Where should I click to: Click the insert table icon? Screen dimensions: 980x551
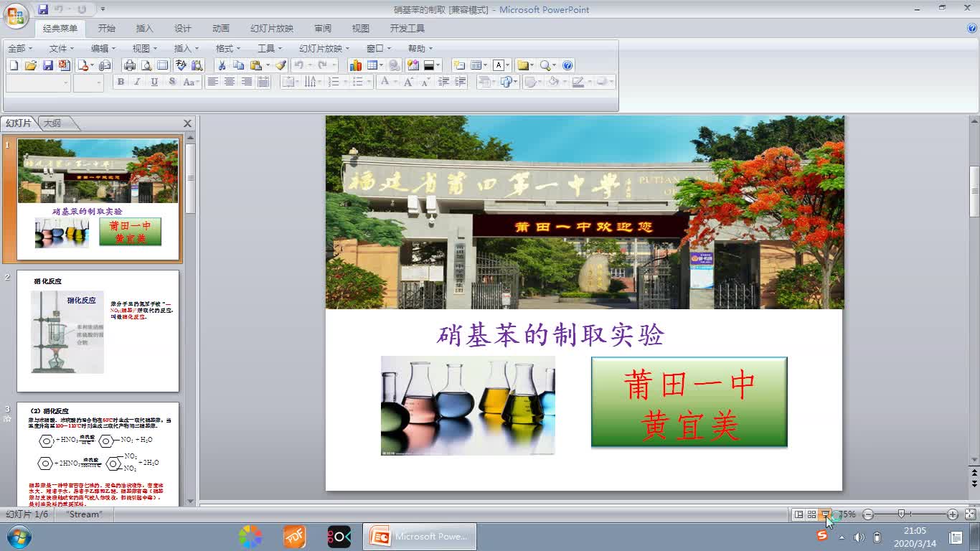(372, 65)
